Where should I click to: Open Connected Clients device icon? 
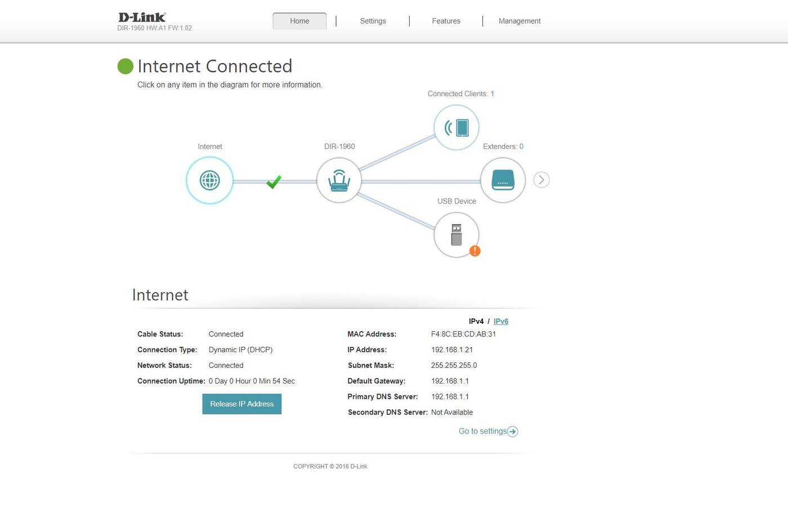click(456, 128)
